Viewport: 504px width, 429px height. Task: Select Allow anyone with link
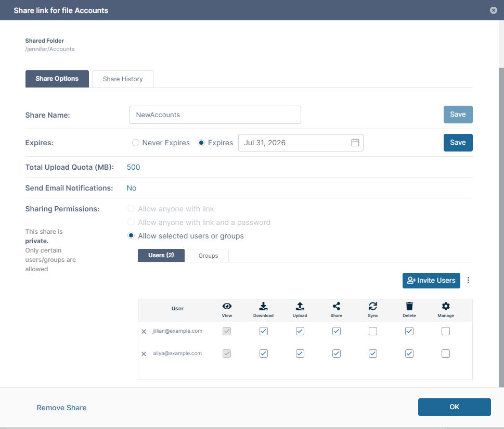tap(131, 209)
